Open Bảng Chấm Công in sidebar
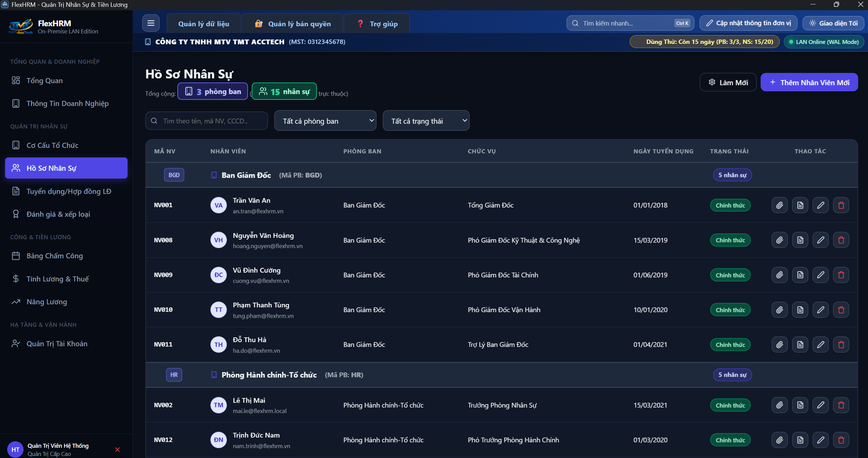This screenshot has width=868, height=458. coord(66,256)
